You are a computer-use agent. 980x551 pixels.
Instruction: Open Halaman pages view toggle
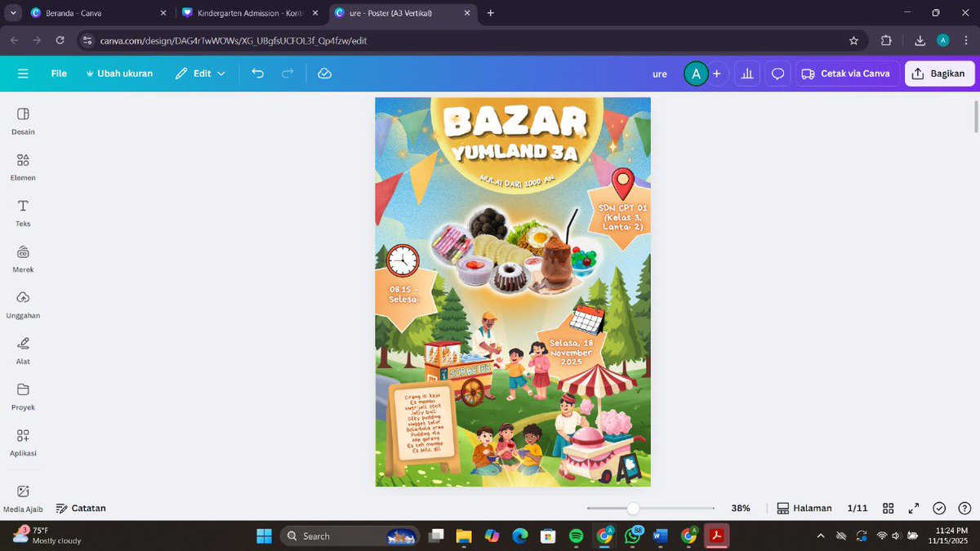point(804,508)
